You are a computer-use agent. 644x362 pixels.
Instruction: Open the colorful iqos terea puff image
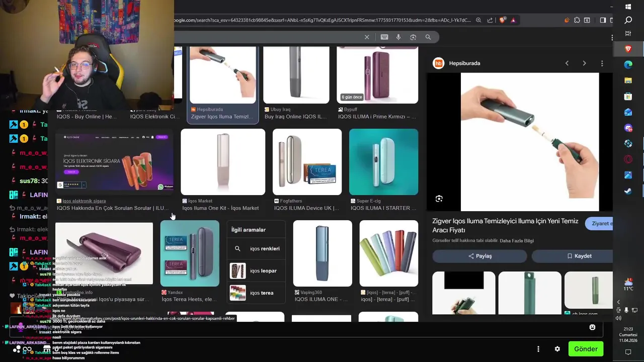(x=388, y=253)
